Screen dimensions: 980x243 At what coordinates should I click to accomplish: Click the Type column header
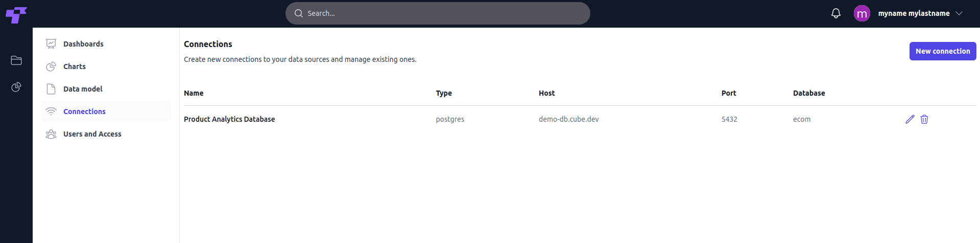coord(444,93)
